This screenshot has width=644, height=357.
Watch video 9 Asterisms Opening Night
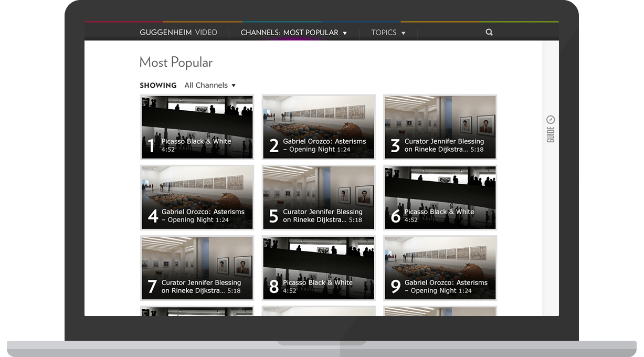point(440,268)
